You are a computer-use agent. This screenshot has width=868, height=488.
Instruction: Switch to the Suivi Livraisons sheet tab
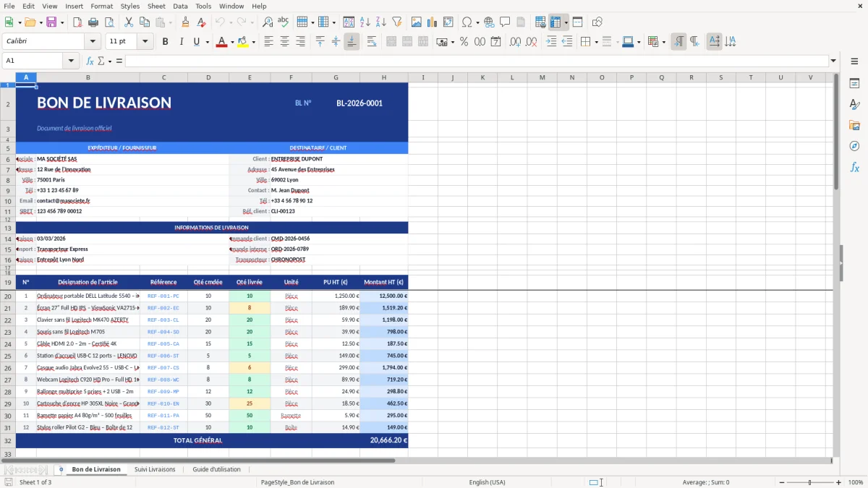click(x=153, y=469)
